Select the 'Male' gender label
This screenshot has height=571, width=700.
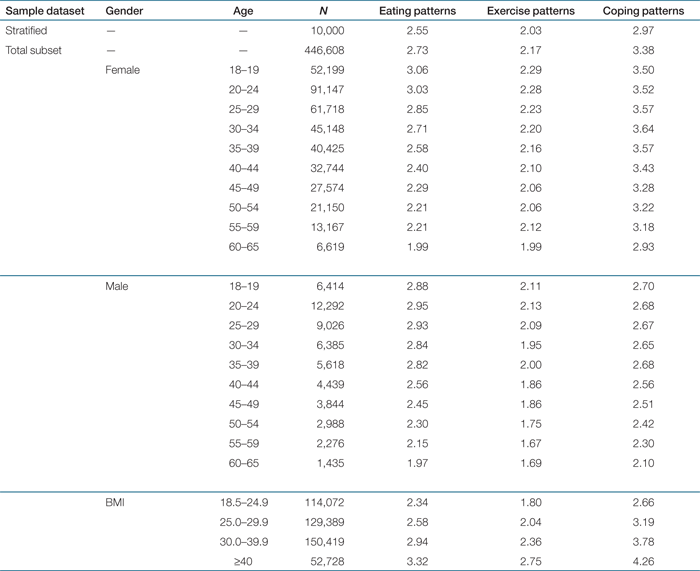click(117, 286)
